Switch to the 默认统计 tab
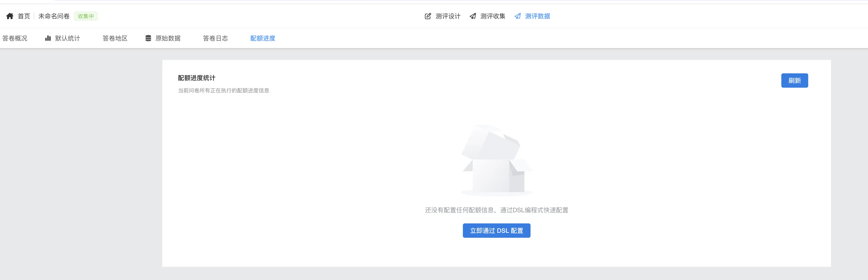The image size is (868, 280). (67, 38)
